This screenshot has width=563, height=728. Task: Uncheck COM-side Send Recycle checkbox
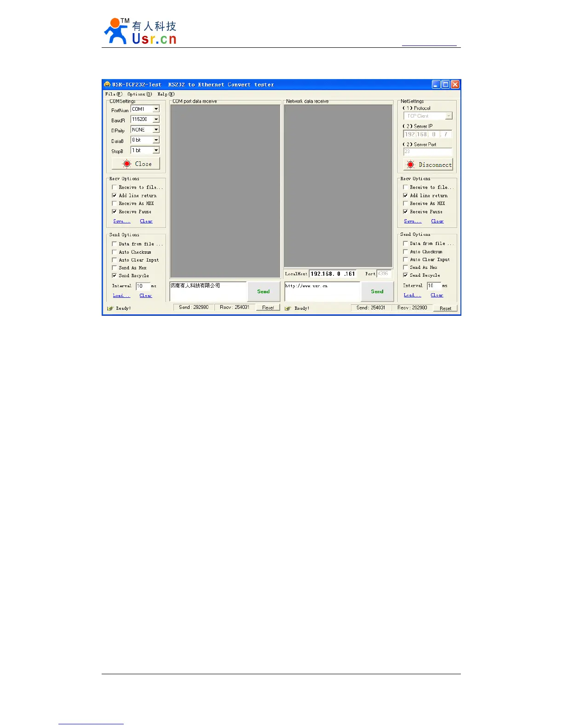click(114, 275)
